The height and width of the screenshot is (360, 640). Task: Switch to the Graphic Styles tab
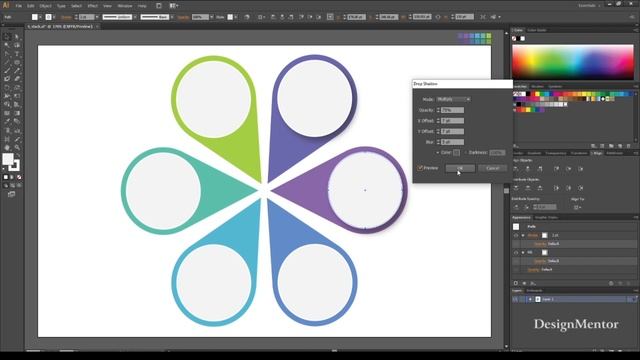point(546,218)
